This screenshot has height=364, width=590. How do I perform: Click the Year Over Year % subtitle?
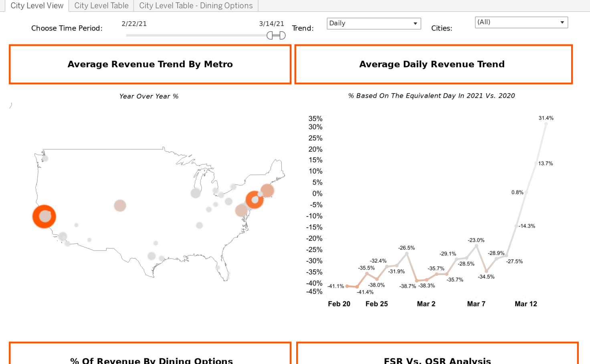click(x=149, y=96)
